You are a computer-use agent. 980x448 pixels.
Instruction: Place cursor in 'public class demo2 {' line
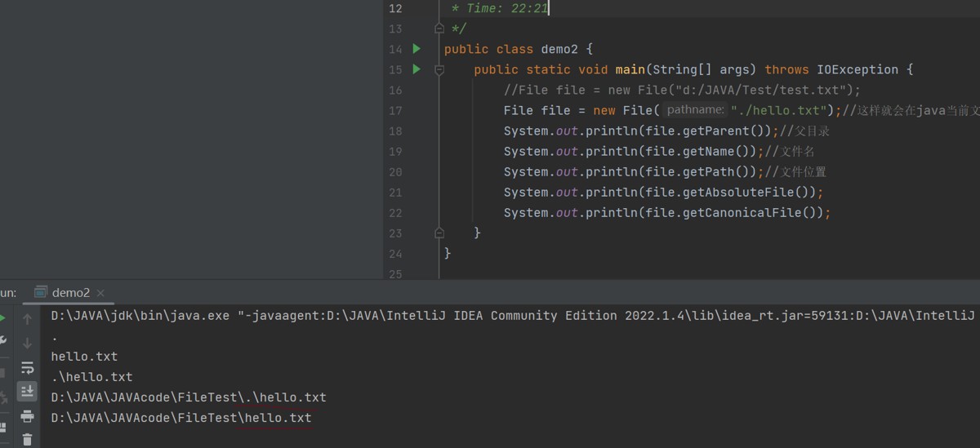519,49
